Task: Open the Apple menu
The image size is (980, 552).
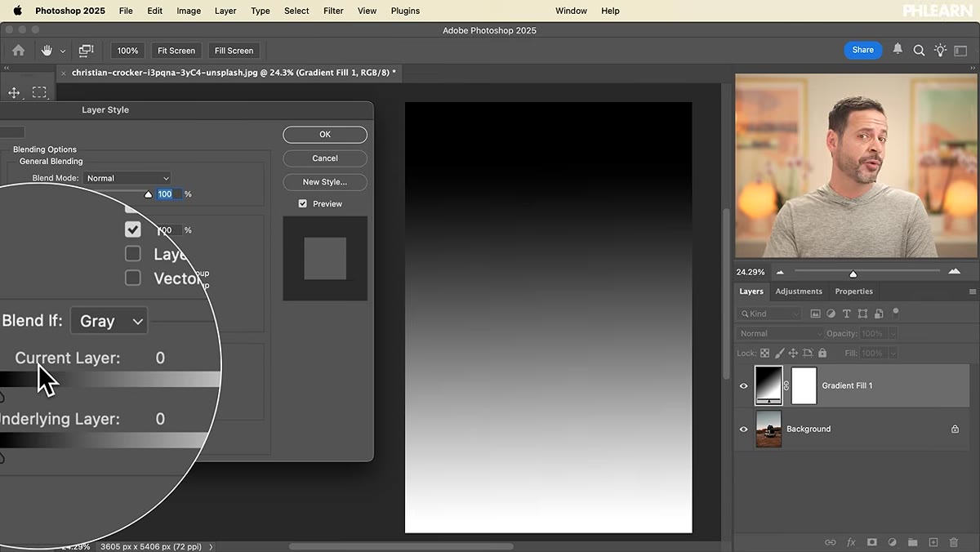Action: pyautogui.click(x=17, y=11)
